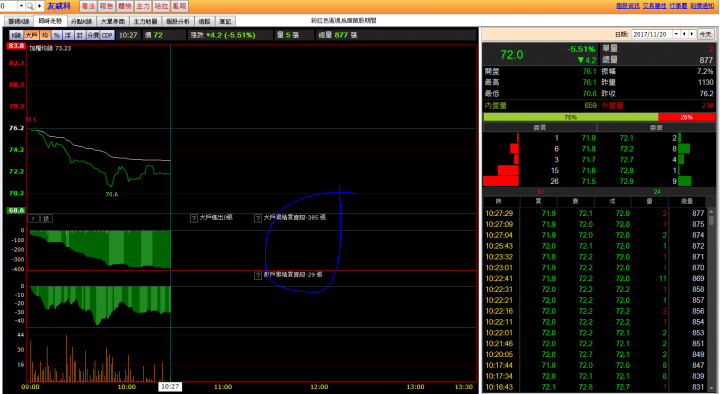The height and width of the screenshot is (394, 720).
Task: Click the last red toolbar button after 哈拉
Action: 180,6
